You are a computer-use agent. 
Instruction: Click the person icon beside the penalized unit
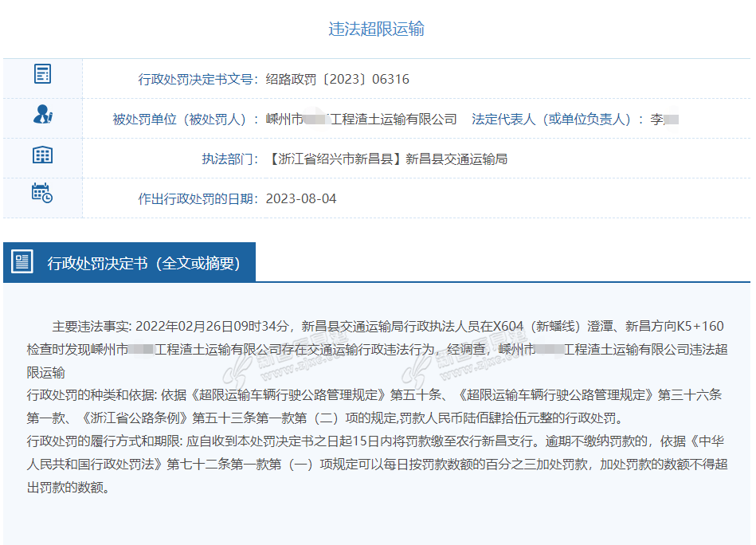point(42,115)
